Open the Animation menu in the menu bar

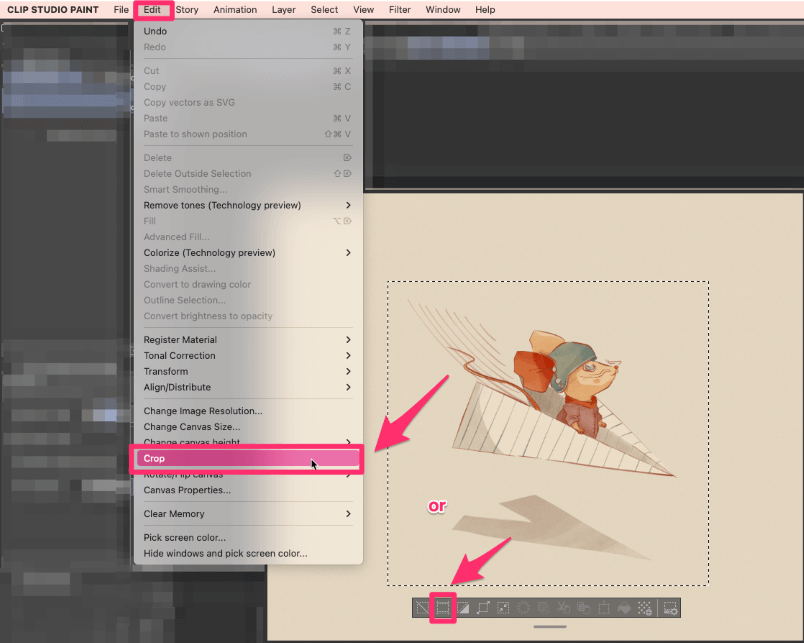point(235,9)
